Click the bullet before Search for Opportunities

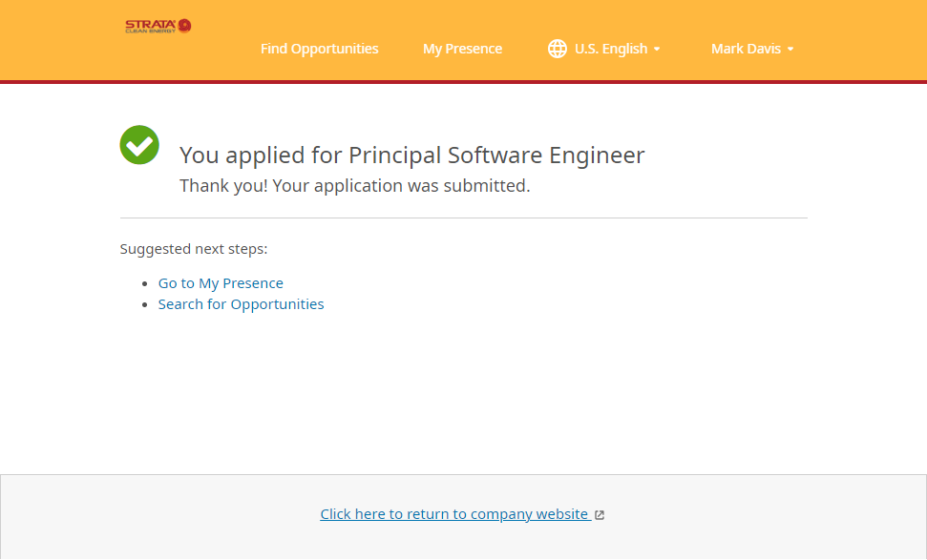click(145, 305)
